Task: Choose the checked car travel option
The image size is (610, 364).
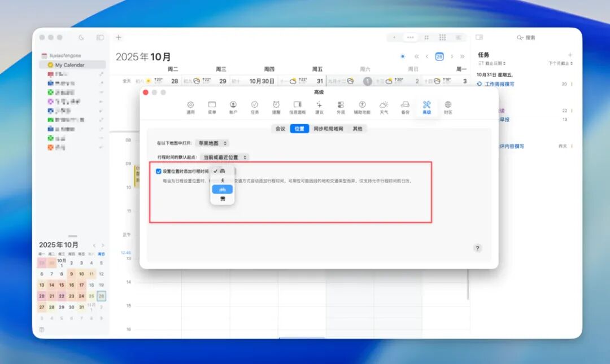Action: 222,171
